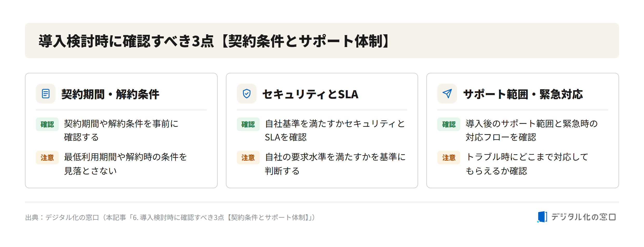
Task: Click the セキュリティとSLA card heading
Action: [x=311, y=94]
